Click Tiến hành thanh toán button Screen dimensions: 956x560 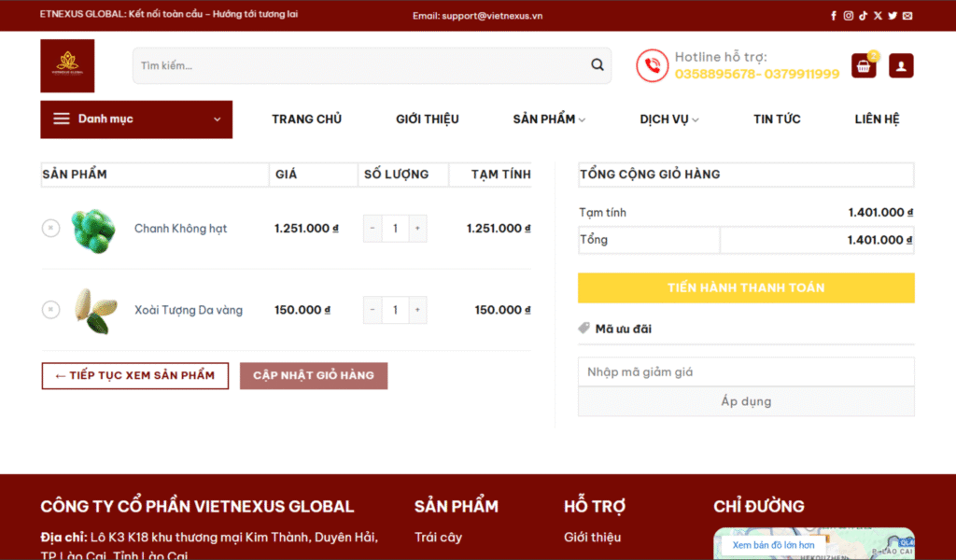pos(746,287)
